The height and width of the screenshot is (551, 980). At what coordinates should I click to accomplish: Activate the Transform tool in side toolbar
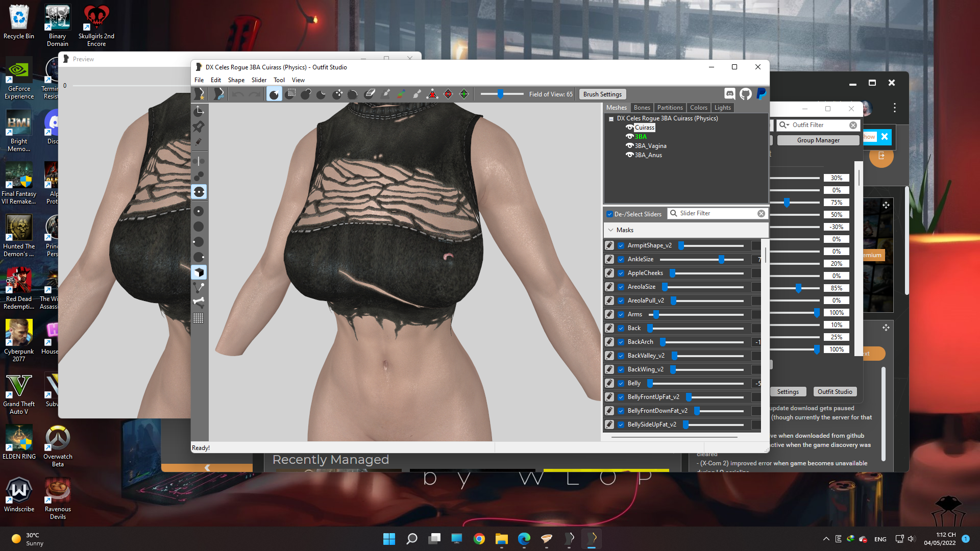point(199,111)
